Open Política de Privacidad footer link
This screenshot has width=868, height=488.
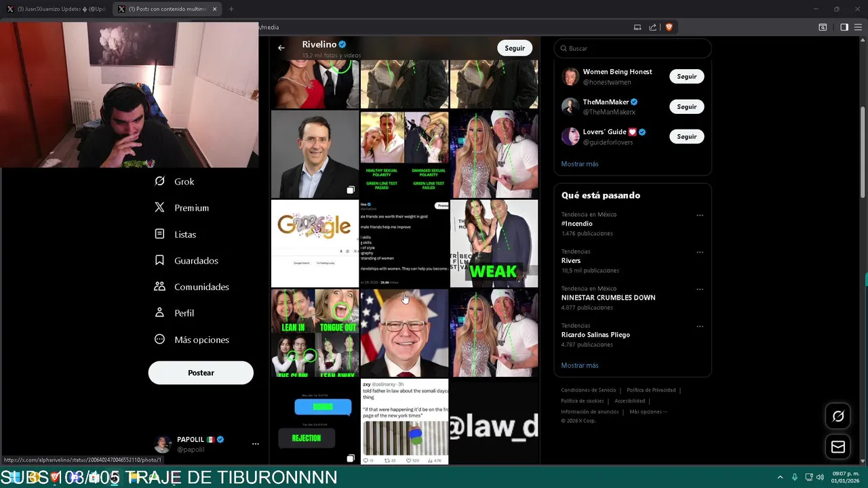(651, 390)
